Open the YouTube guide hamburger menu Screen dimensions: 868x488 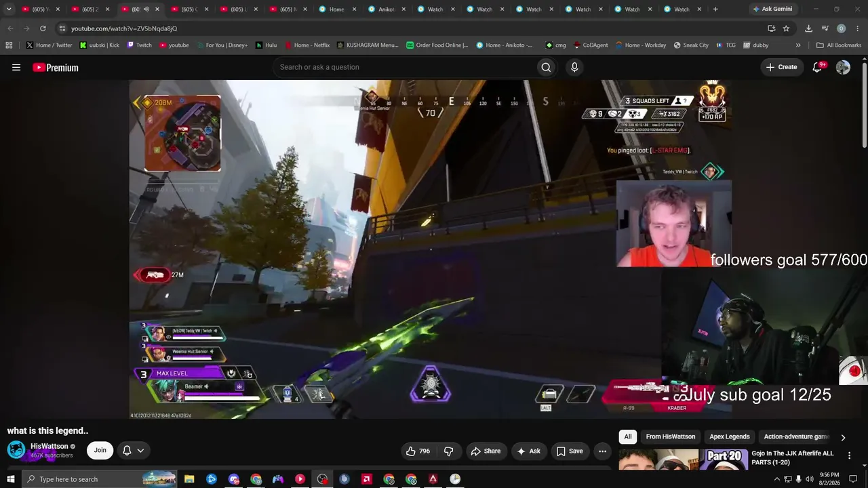pos(16,67)
